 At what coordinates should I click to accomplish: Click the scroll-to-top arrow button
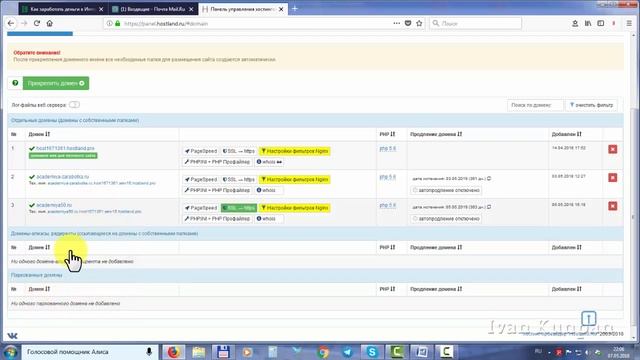pos(589,318)
